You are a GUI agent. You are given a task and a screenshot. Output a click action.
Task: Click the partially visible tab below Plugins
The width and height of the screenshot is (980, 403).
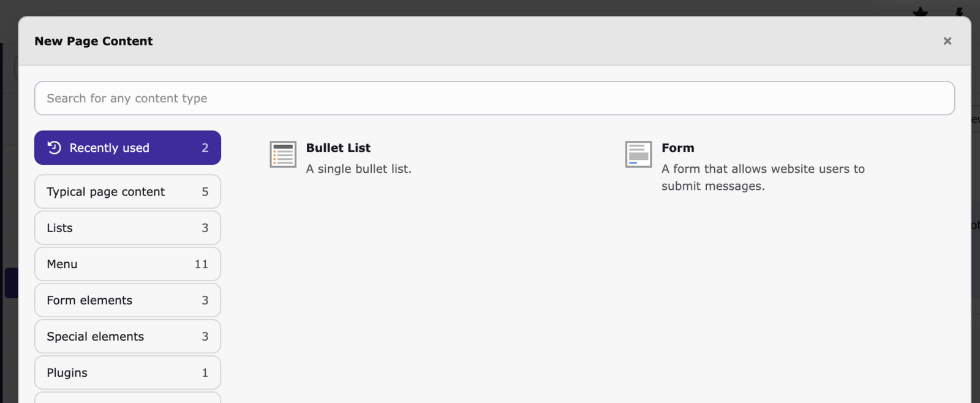[x=127, y=397]
